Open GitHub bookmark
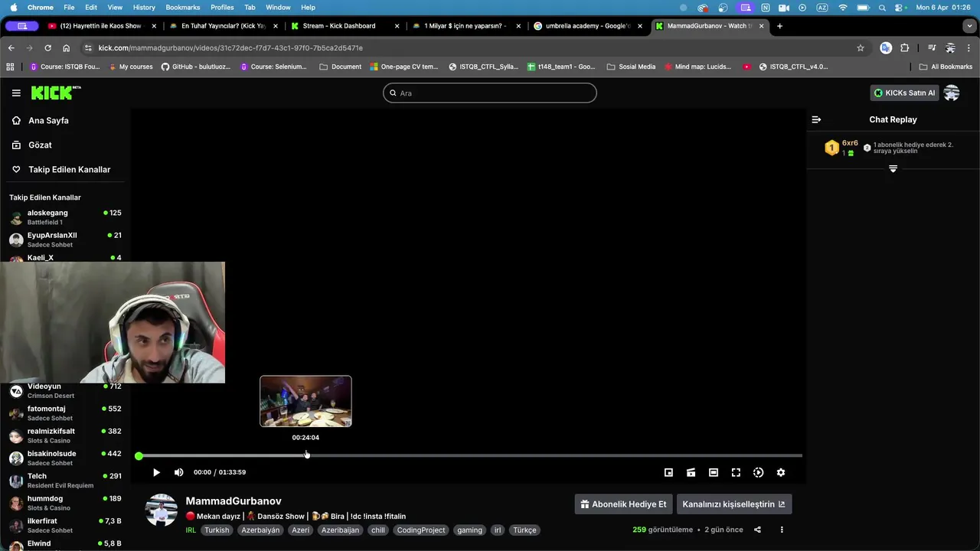980x551 pixels. 195,67
